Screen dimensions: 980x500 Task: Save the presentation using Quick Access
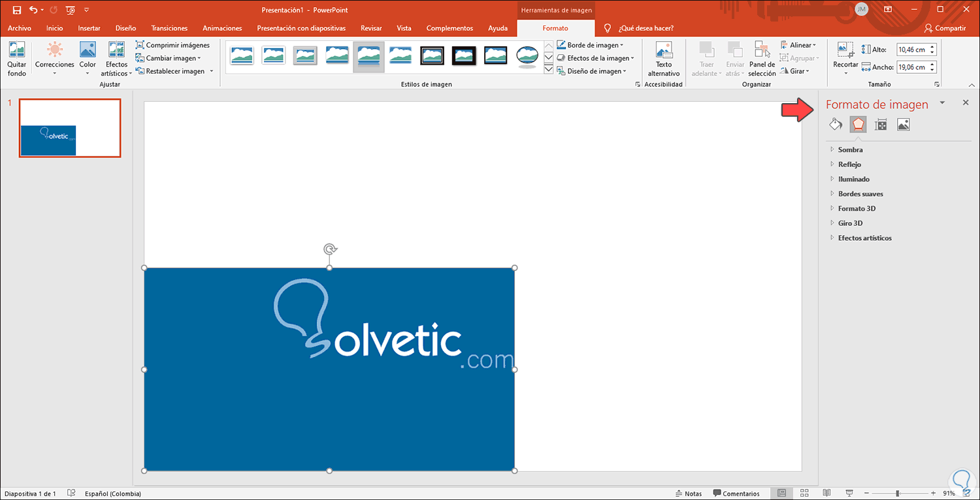click(17, 10)
